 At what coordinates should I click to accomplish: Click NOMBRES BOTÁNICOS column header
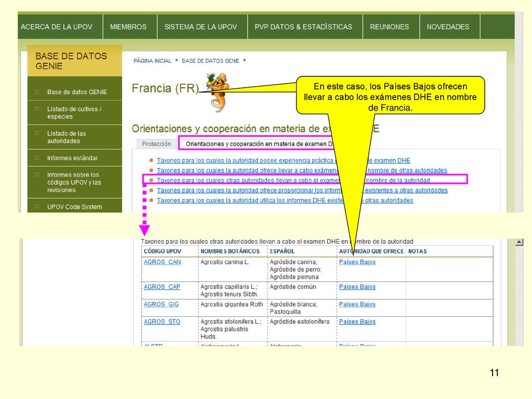pos(230,251)
